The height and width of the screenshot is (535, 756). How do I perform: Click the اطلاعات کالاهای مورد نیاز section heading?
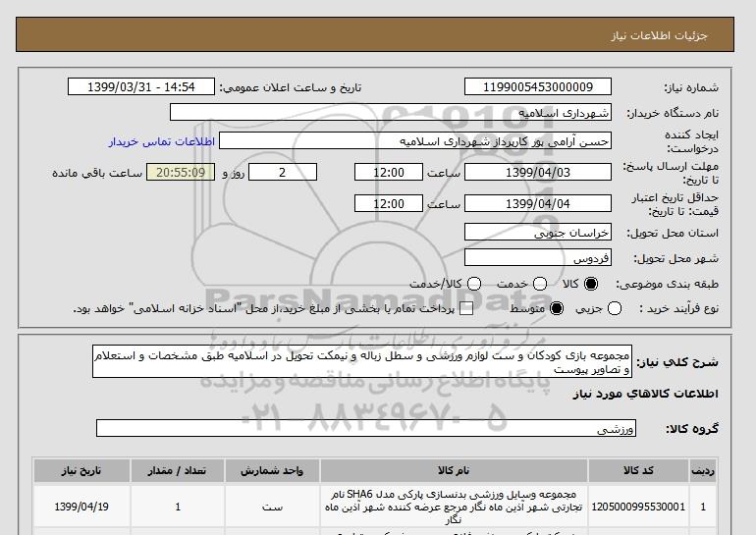[646, 394]
